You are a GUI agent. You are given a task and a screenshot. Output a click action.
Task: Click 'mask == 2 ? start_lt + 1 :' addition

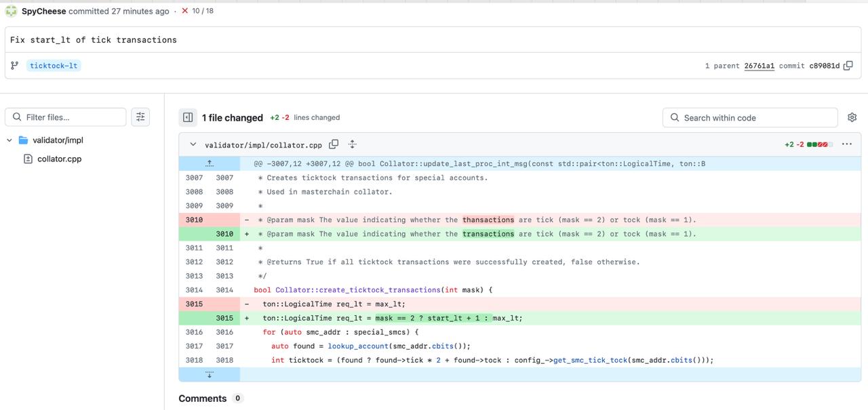(x=433, y=318)
